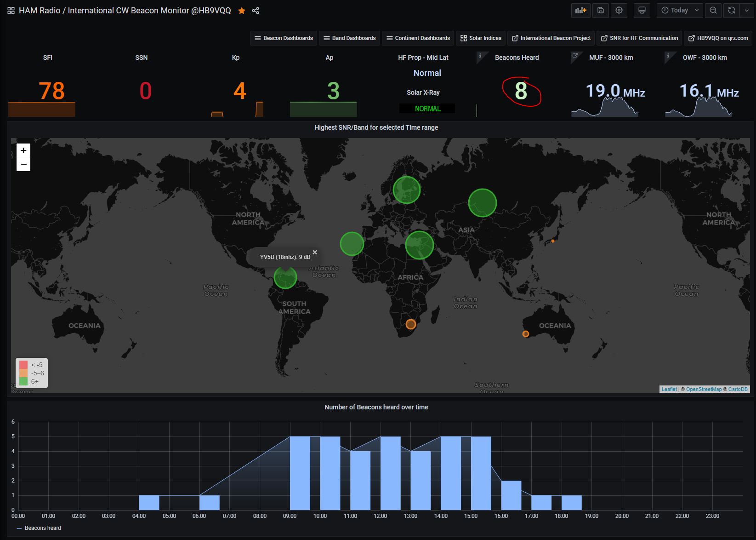Select the small orange marker near Japan
This screenshot has width=756, height=540.
point(553,241)
